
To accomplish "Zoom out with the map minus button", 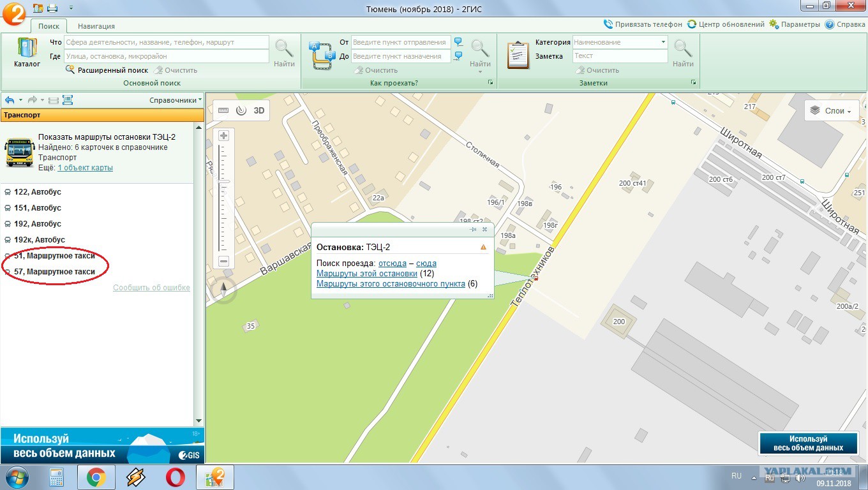I will click(224, 261).
